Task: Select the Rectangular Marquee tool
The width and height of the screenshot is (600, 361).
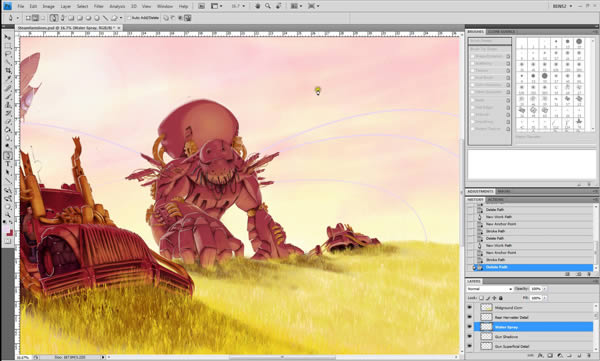Action: [x=7, y=46]
